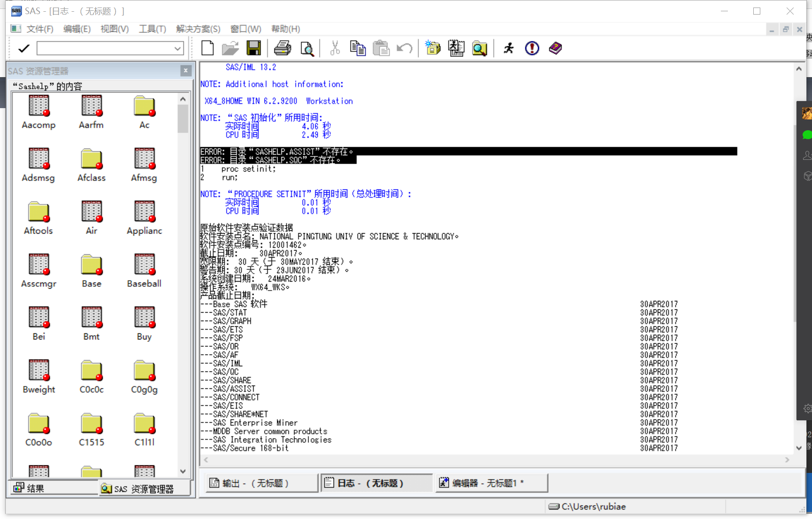Open Help with the book icon
812x519 pixels.
(555, 48)
